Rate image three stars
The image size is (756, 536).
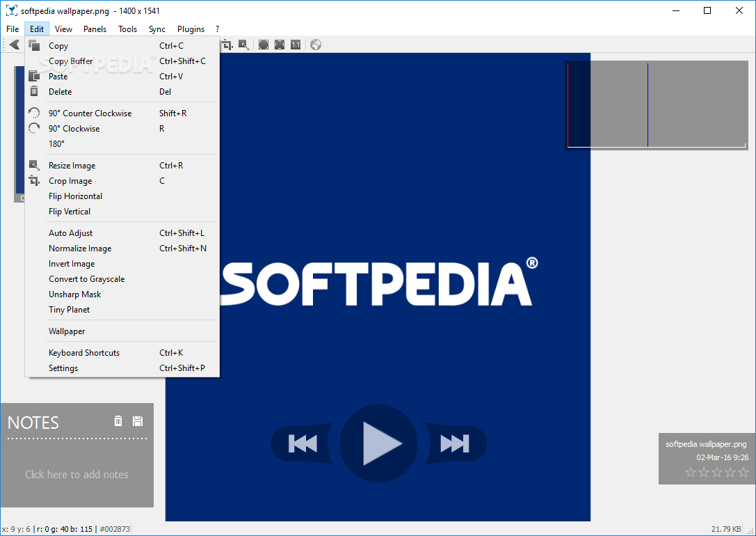(717, 473)
